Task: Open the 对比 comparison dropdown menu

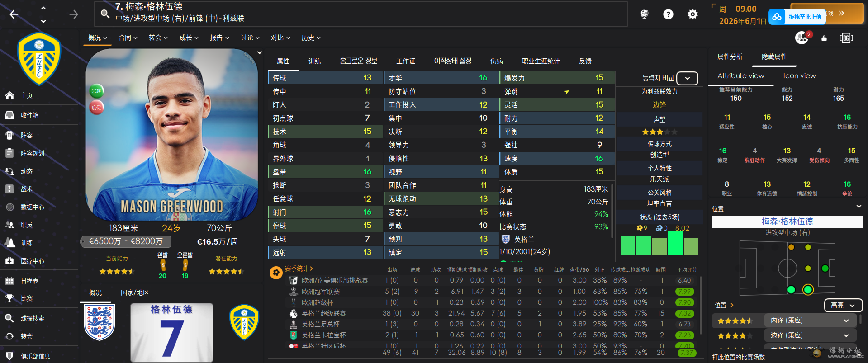Action: pyautogui.click(x=280, y=38)
